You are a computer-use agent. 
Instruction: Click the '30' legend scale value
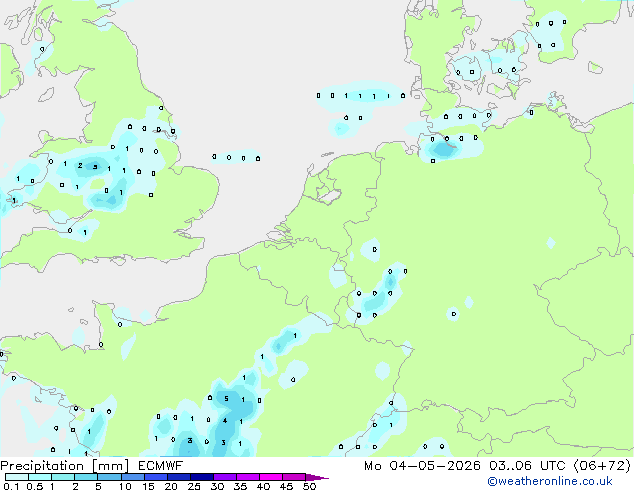click(217, 486)
